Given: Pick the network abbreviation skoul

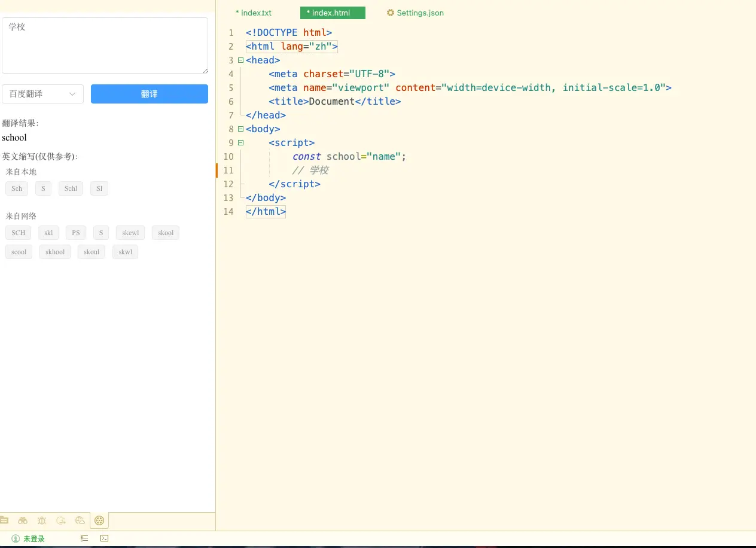Looking at the screenshot, I should [92, 252].
